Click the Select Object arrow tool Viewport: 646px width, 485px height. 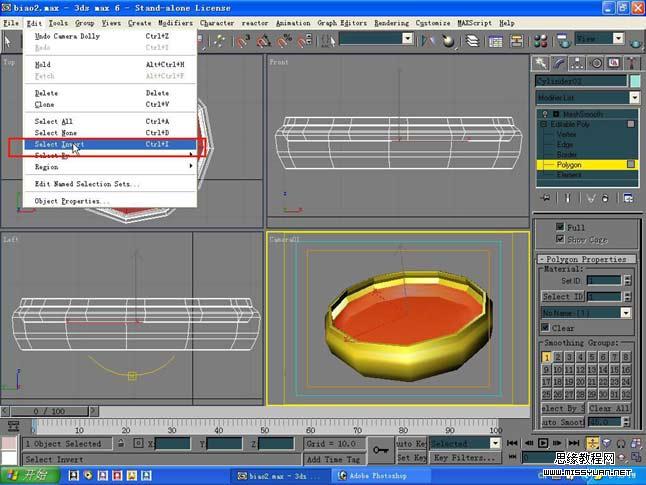pyautogui.click(x=8, y=41)
